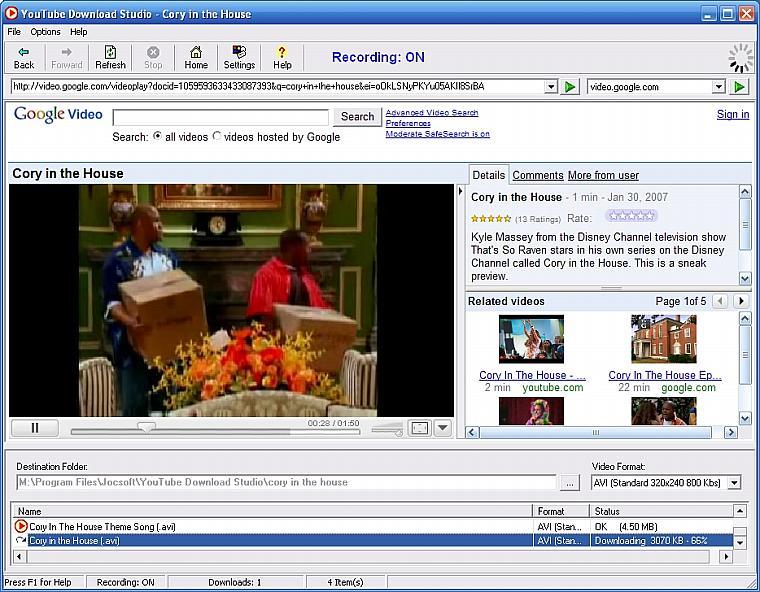Pause the video playback
Image resolution: width=760 pixels, height=592 pixels.
click(35, 428)
